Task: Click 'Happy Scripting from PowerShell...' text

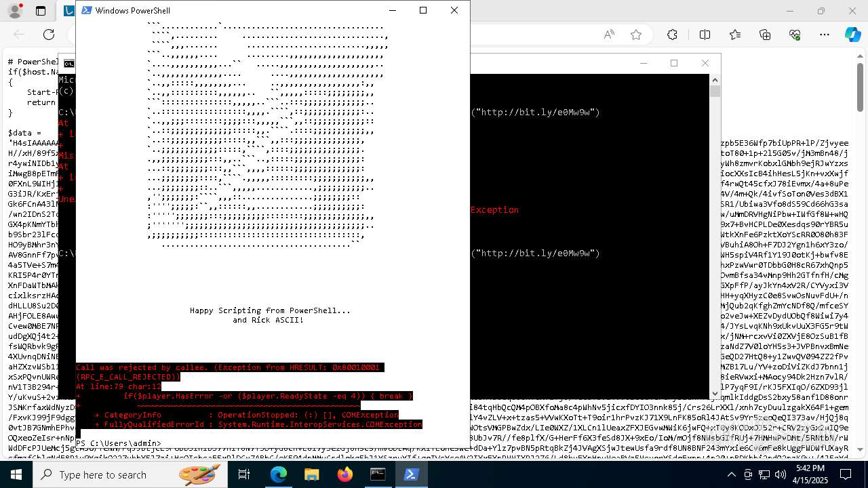Action: 270,310
